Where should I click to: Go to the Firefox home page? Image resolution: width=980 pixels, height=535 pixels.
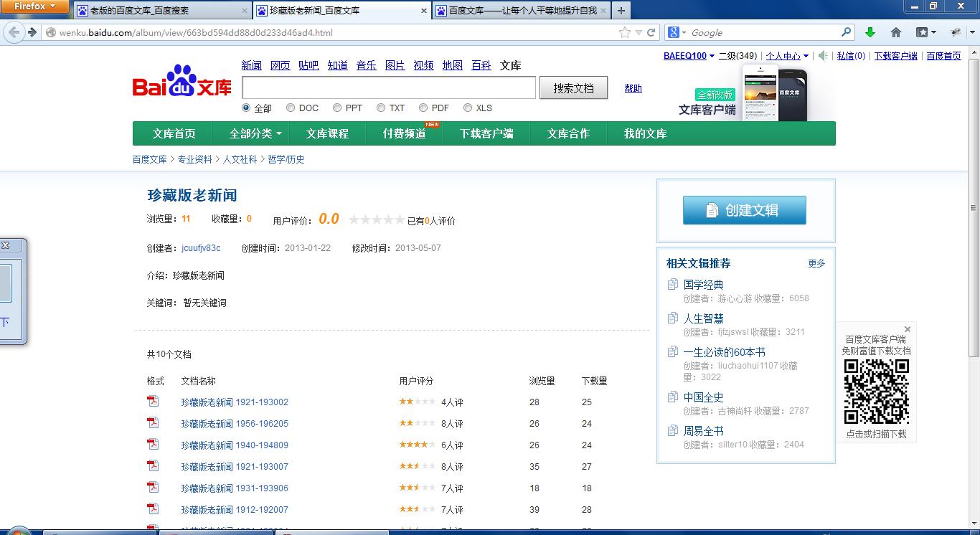coord(896,32)
